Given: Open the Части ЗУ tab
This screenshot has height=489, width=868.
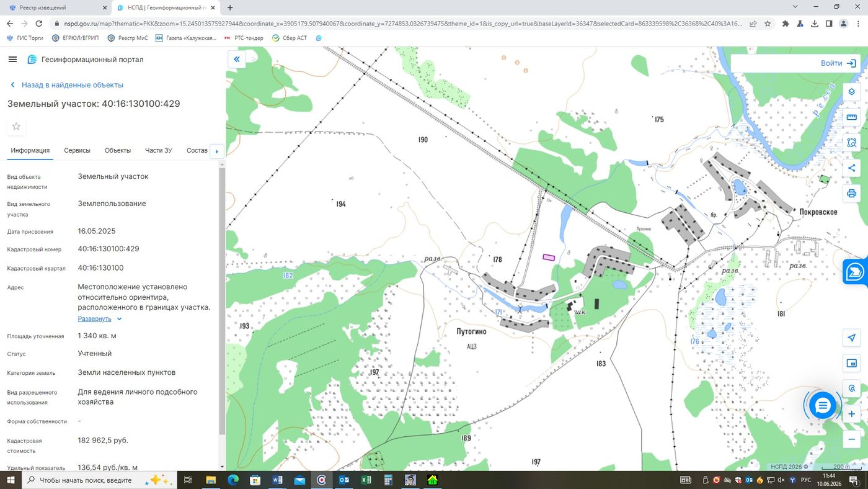Looking at the screenshot, I should point(159,151).
